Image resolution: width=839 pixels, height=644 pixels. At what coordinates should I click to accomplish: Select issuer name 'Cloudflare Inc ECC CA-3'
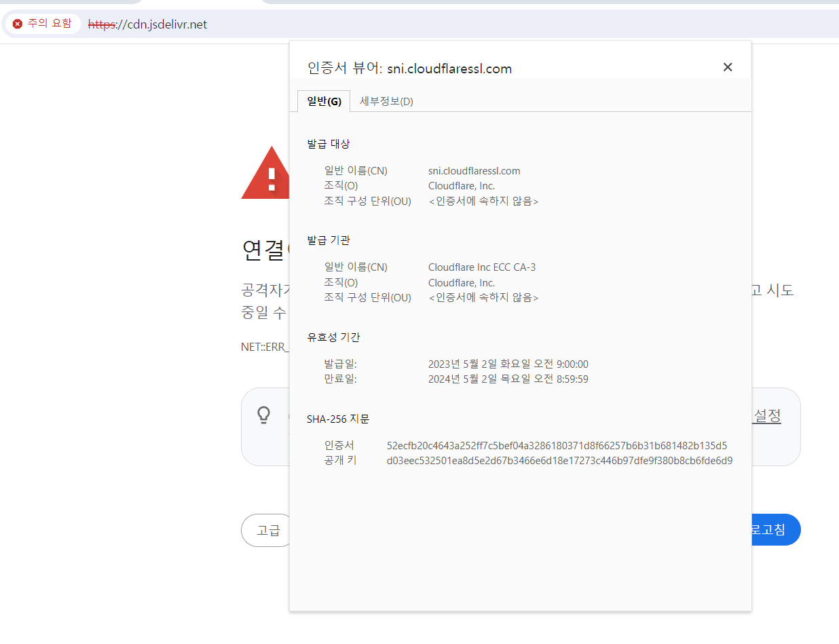click(x=482, y=267)
